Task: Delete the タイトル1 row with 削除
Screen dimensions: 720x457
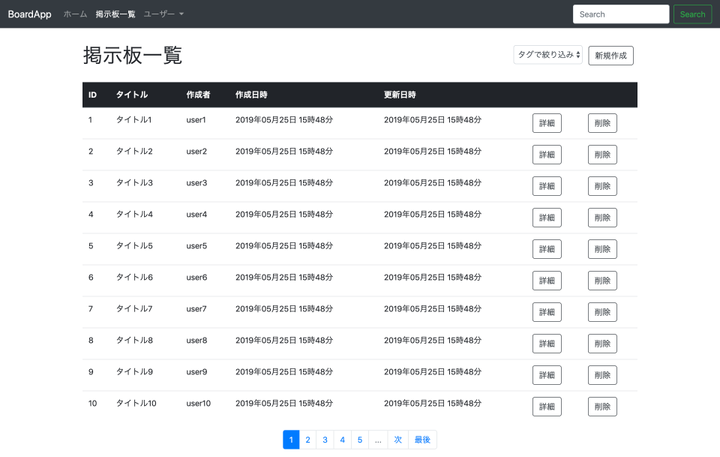Action: click(602, 123)
